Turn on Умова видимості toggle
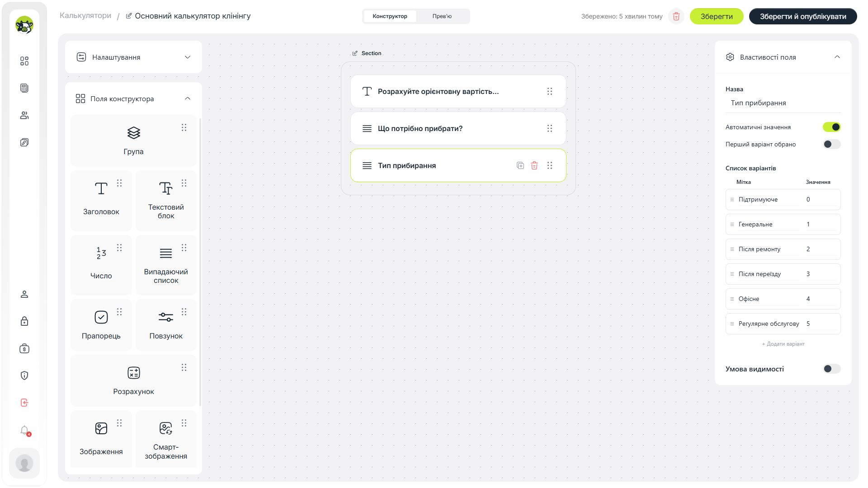The width and height of the screenshot is (868, 488). pos(831,369)
